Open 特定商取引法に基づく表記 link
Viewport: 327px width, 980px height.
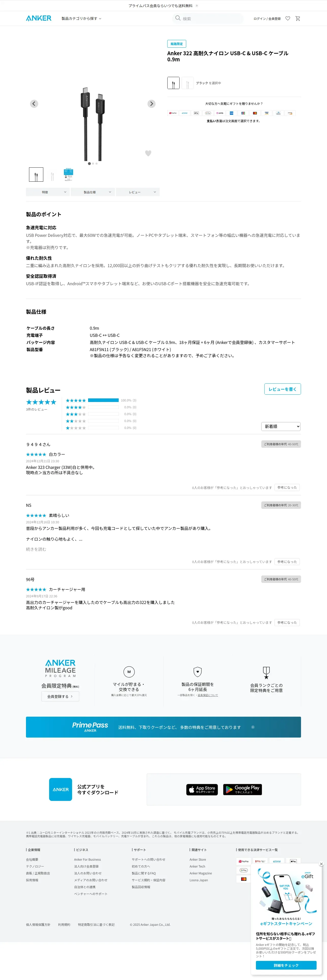[96, 925]
